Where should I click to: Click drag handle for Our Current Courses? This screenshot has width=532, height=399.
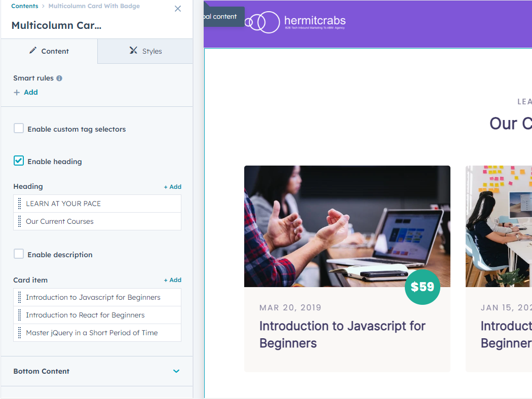(x=20, y=221)
